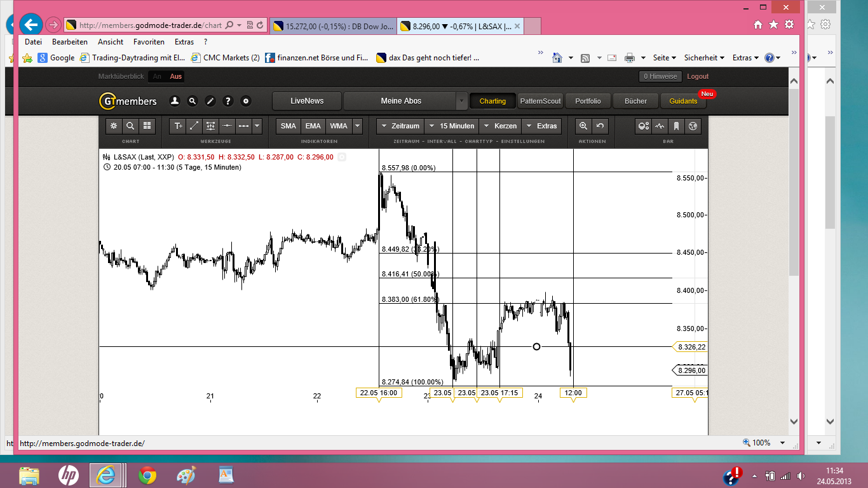
Task: Click the zoom-in action icon
Action: tap(583, 126)
